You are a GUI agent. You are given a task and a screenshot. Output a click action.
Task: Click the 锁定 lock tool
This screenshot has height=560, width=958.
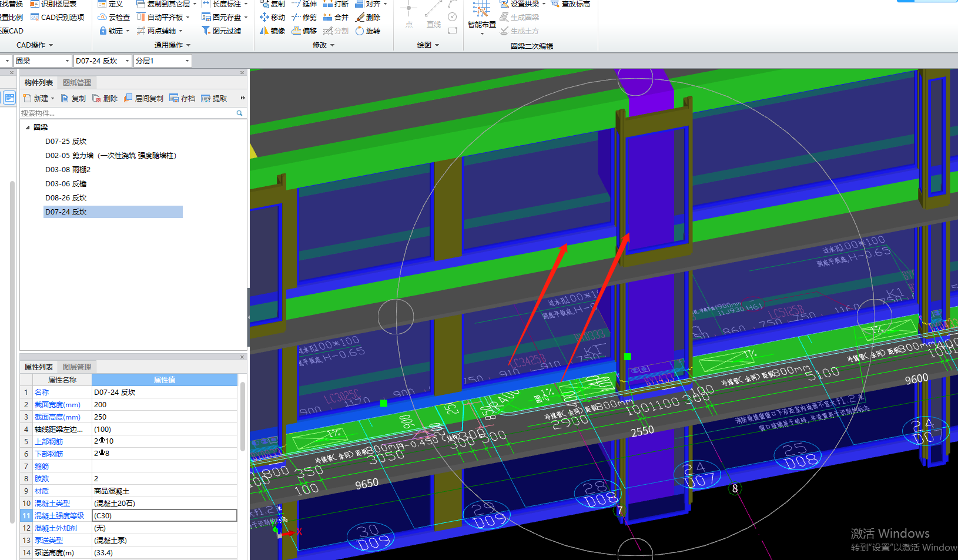click(x=114, y=31)
